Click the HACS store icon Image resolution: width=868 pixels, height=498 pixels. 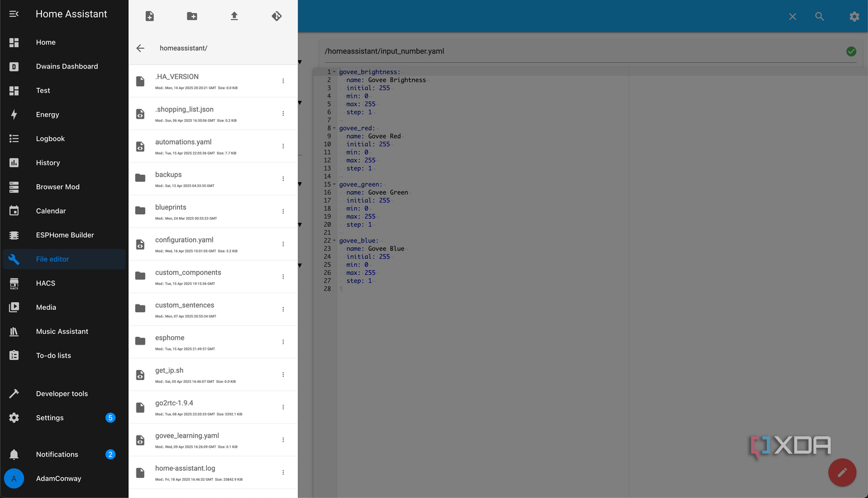tap(14, 283)
